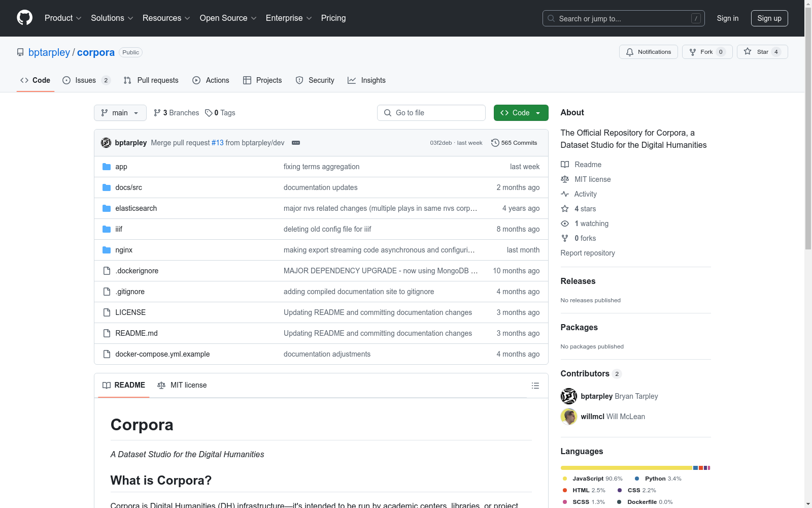The height and width of the screenshot is (508, 812).
Task: Click the branches icon beside 3 Branches
Action: pos(157,113)
